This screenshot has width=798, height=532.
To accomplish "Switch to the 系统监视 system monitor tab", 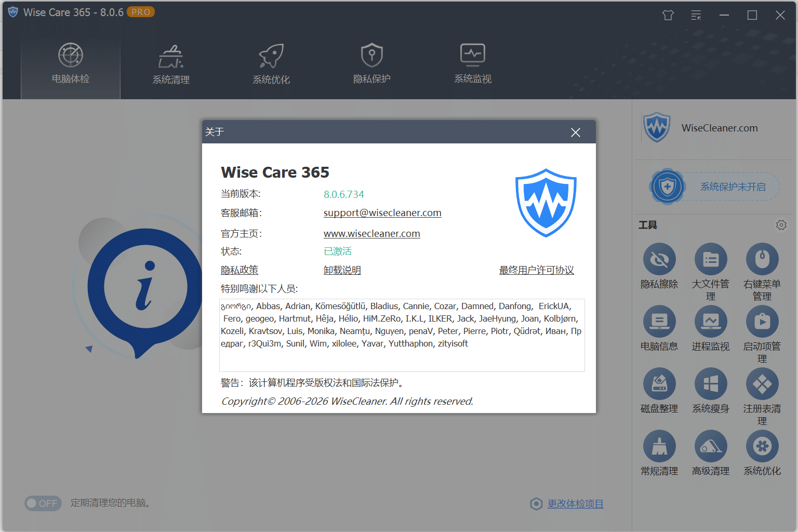I will 473,64.
